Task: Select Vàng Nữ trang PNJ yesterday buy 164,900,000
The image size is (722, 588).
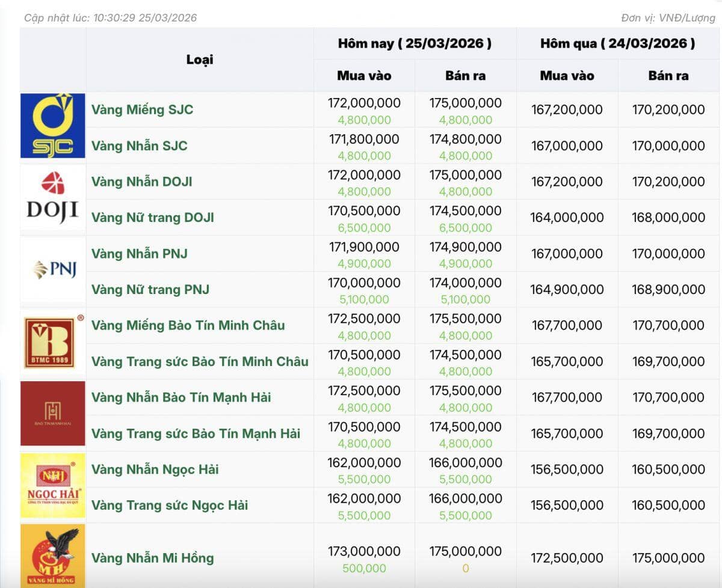Action: (567, 290)
